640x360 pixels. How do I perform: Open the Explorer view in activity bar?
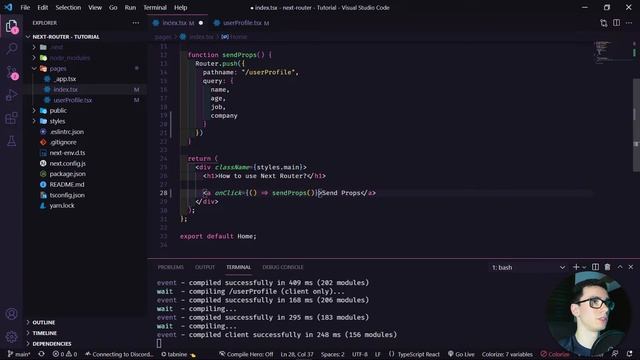(x=11, y=27)
